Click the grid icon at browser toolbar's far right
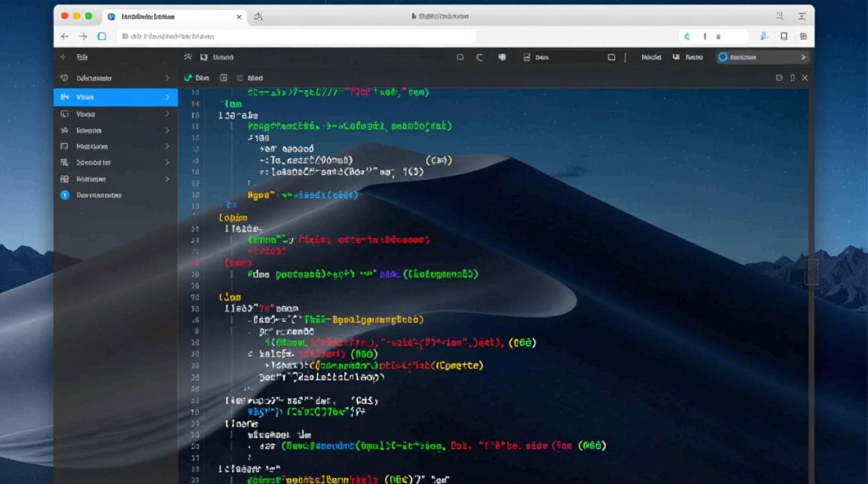The image size is (868, 484). (x=803, y=37)
